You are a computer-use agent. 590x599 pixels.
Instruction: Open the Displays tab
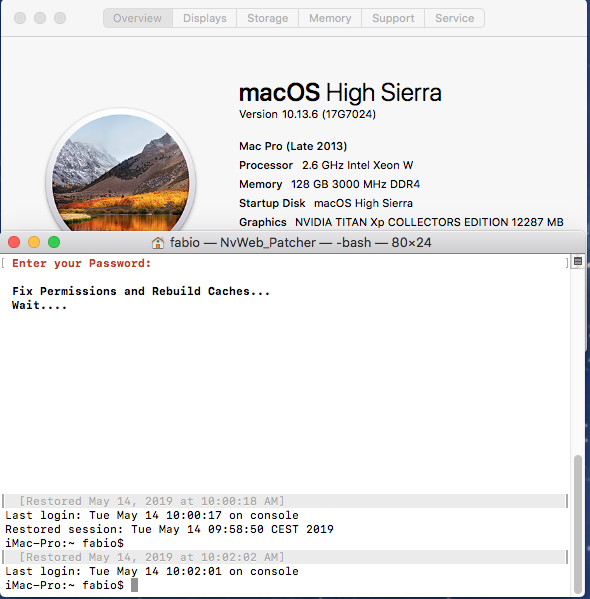[204, 18]
